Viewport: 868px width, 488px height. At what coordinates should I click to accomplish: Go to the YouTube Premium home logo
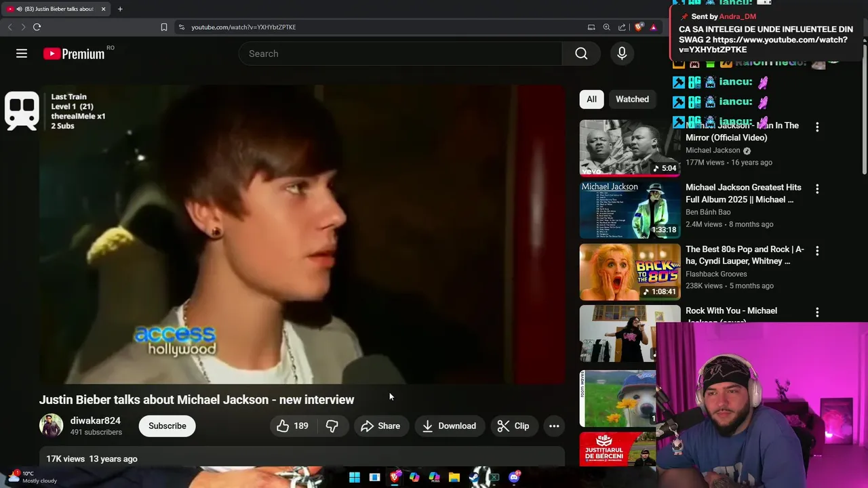pos(74,54)
